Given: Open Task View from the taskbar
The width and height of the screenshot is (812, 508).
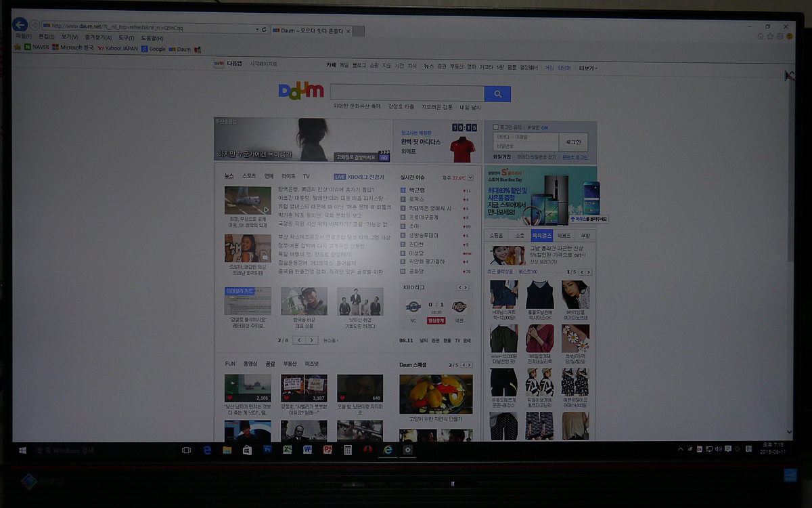Looking at the screenshot, I should point(187,450).
